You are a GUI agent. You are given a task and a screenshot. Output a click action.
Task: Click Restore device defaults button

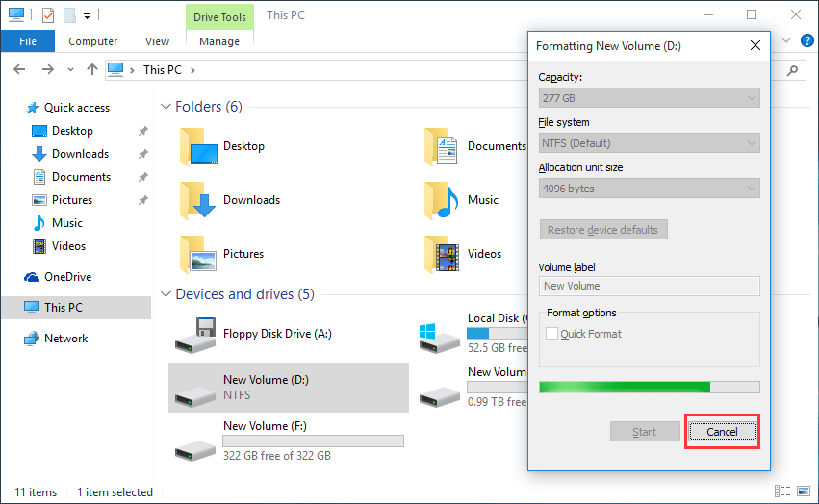click(x=602, y=230)
